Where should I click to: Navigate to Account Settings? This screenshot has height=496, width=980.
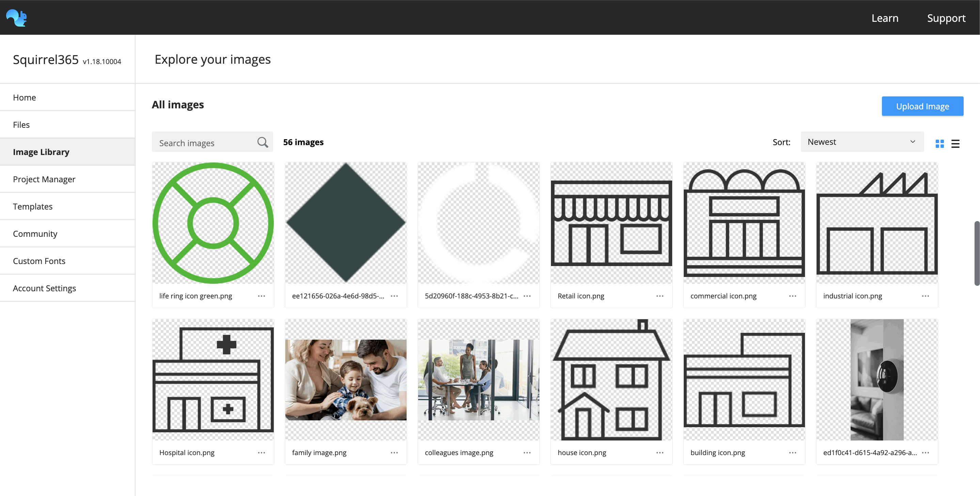(44, 288)
